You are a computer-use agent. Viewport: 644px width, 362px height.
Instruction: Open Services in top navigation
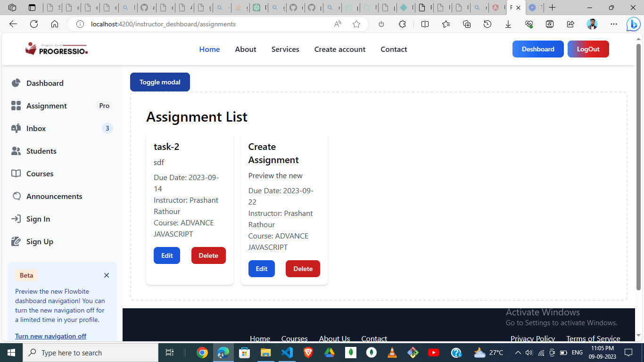(285, 49)
